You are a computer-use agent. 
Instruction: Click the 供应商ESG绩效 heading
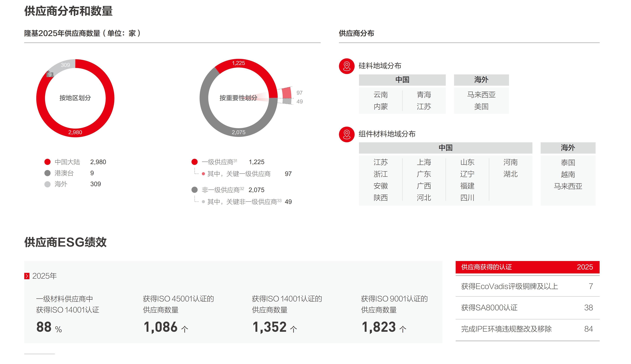tap(65, 242)
